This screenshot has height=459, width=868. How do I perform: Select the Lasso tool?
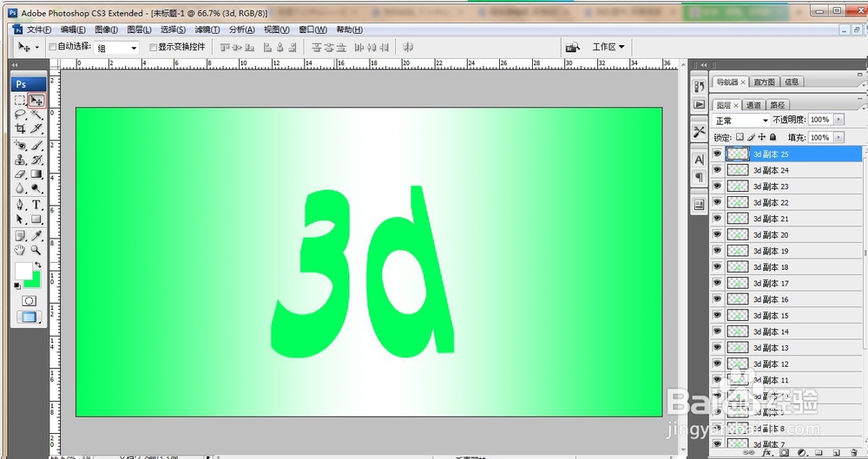pyautogui.click(x=20, y=115)
